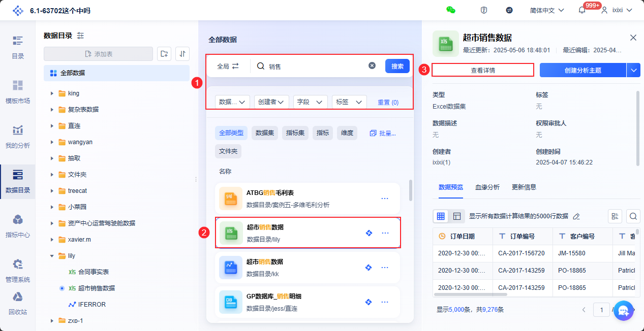Open 模板市场 sidebar section
This screenshot has width=644, height=331.
pyautogui.click(x=18, y=92)
